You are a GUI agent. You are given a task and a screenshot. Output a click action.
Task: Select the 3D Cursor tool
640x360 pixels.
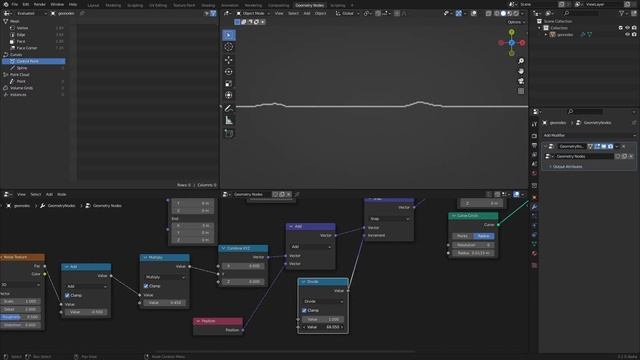tap(229, 47)
